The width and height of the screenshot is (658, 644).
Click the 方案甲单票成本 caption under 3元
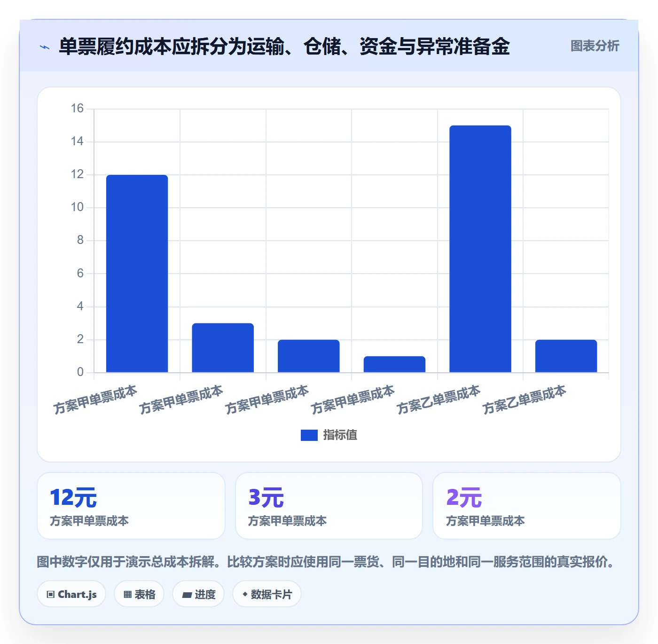[x=287, y=521]
